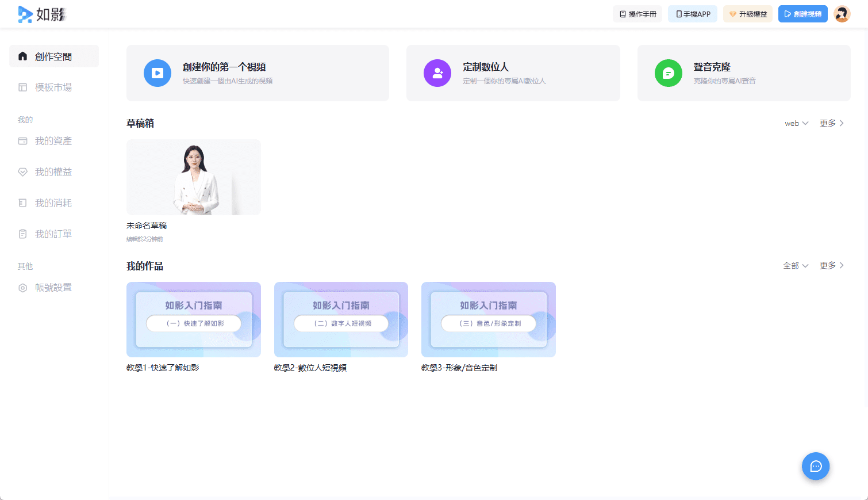
Task: Open the 聲音克隆 card
Action: pyautogui.click(x=744, y=73)
